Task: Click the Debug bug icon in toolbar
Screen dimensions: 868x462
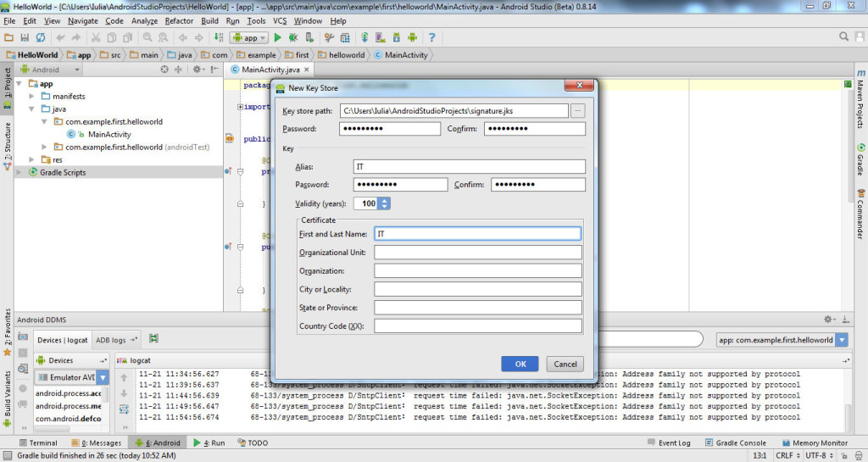Action: tap(293, 37)
